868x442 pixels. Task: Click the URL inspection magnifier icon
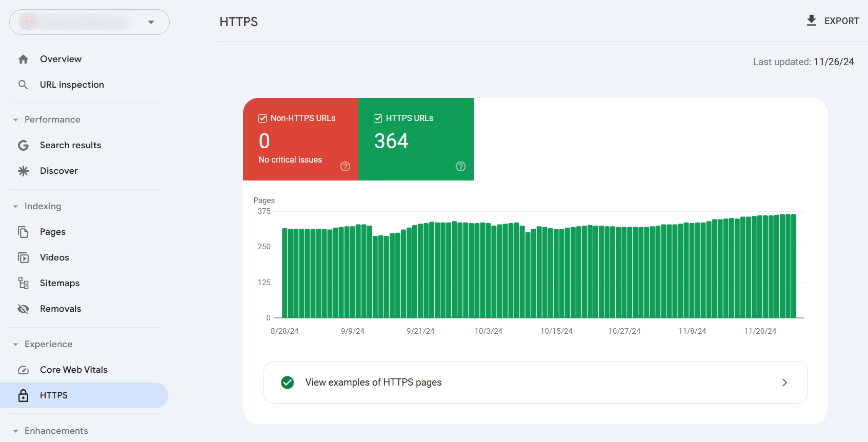pos(23,85)
